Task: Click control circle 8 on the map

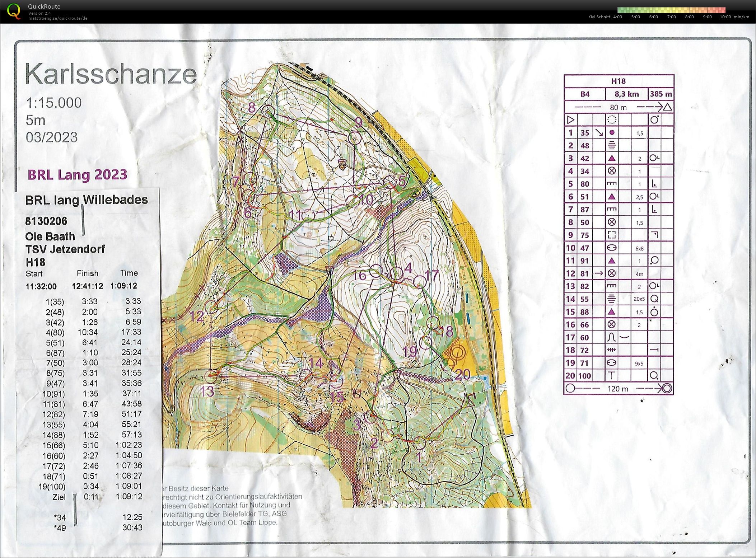Action: coord(268,112)
